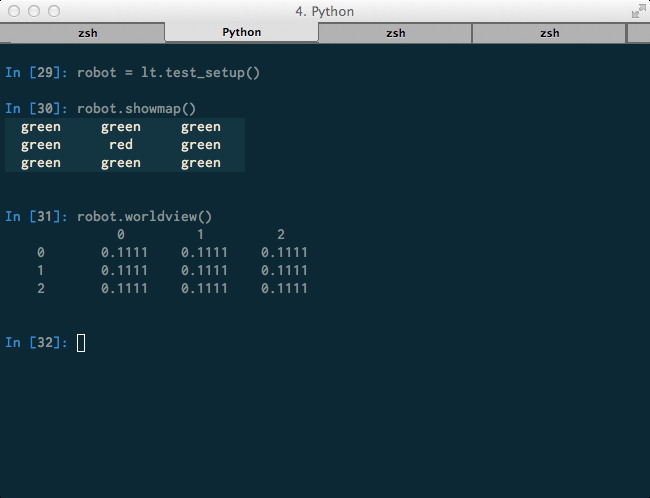The image size is (650, 498).
Task: Click the 'robot = lt.test_setup()' command text
Action: click(x=168, y=73)
